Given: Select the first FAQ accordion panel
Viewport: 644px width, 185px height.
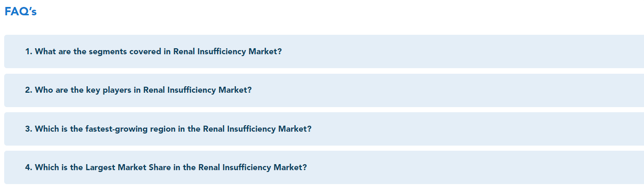Looking at the screenshot, I should coord(324,51).
